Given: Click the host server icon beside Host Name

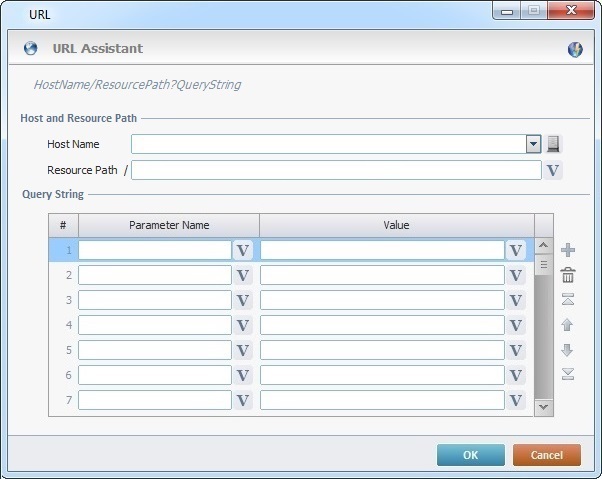Looking at the screenshot, I should 554,144.
